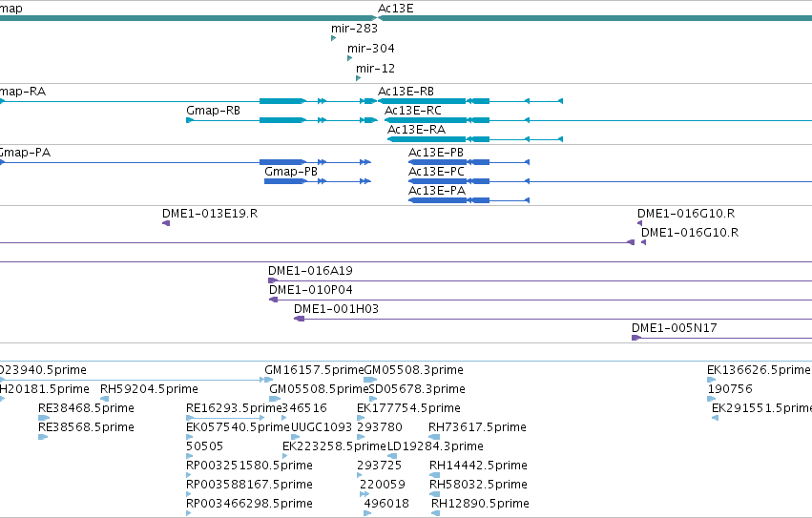Select the mir-304 gene label
The width and height of the screenshot is (812, 518).
tap(371, 49)
